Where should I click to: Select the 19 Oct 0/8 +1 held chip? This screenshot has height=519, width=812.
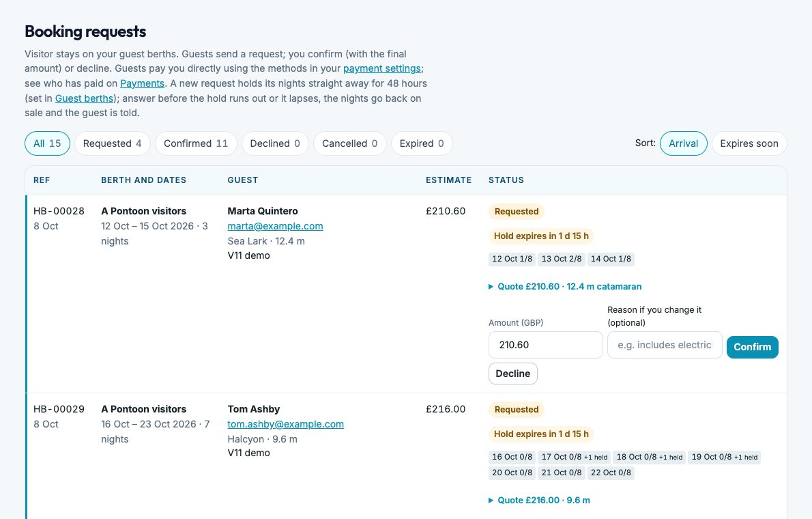[x=725, y=457]
